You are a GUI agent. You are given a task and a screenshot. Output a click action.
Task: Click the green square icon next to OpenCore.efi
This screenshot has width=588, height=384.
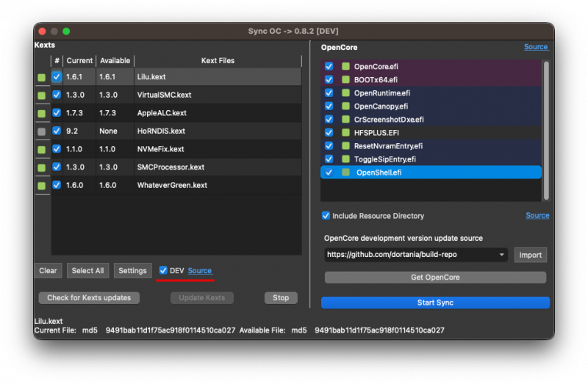point(345,67)
